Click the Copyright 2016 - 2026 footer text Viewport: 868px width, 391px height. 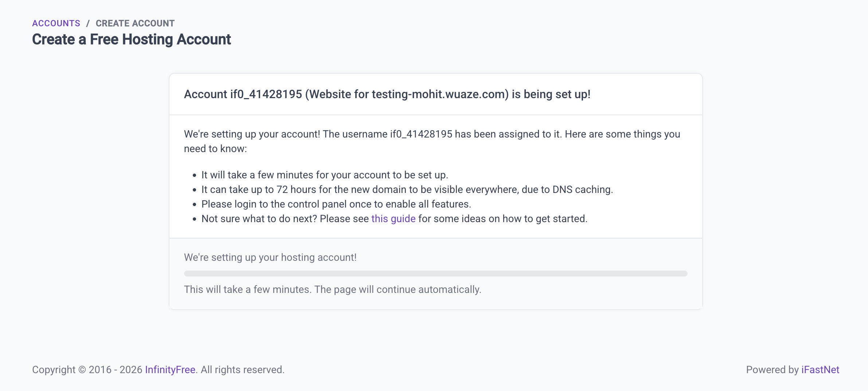coord(87,370)
